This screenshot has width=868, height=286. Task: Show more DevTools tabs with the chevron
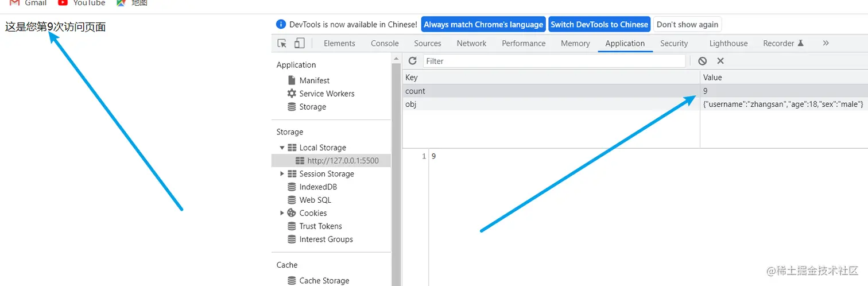[x=826, y=44]
